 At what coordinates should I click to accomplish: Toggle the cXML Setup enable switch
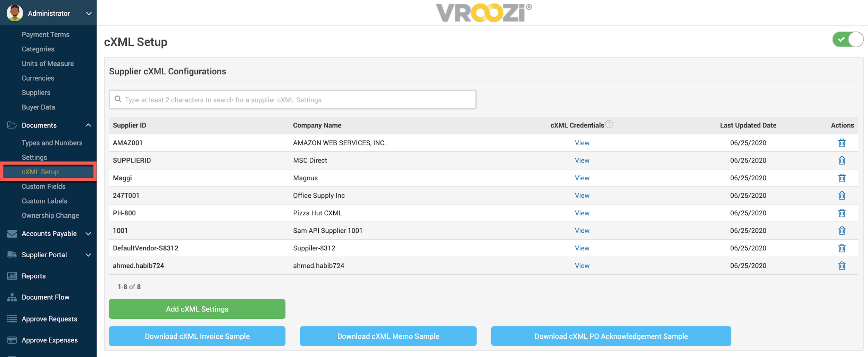pos(848,40)
